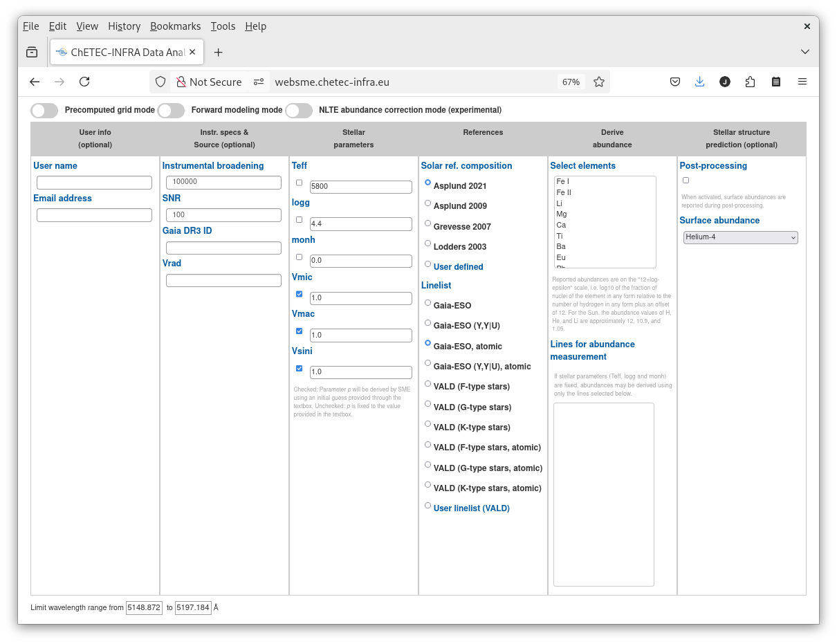Click the 67% zoom level indicator
The height and width of the screenshot is (644, 837).
coord(571,82)
